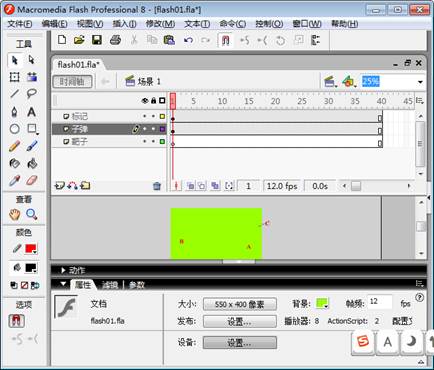Open background color dropdown in properties
This screenshot has width=434, height=370.
point(322,303)
